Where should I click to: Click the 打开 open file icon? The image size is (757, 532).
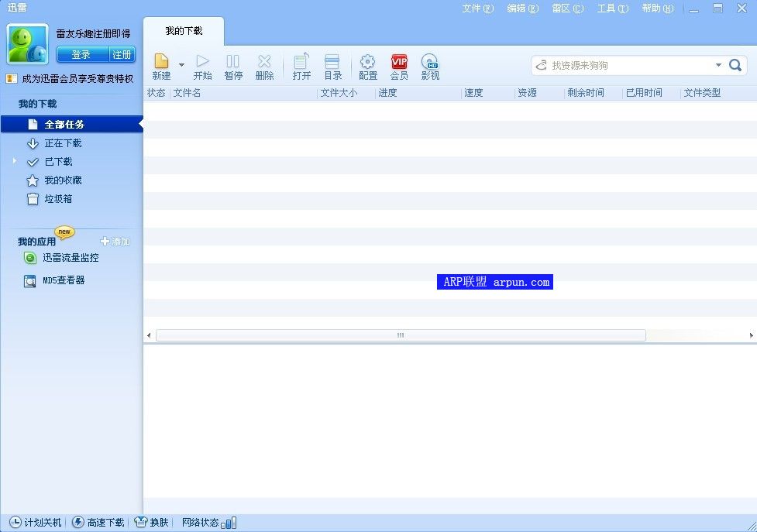[x=301, y=62]
